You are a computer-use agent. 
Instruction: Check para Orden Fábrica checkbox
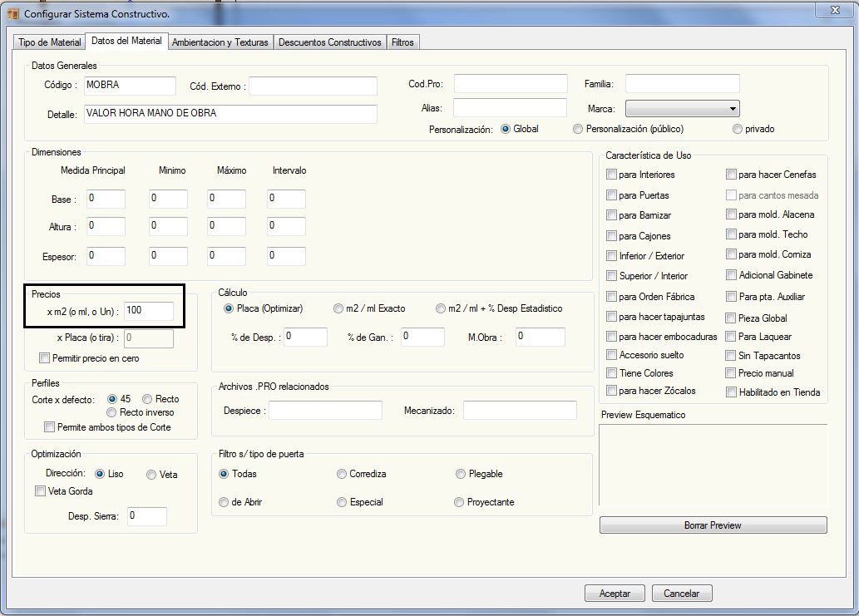[611, 297]
